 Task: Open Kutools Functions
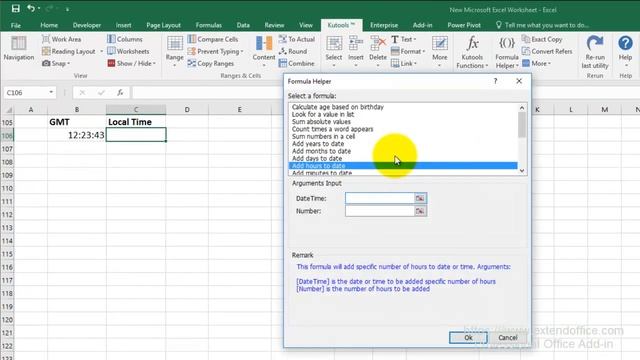click(x=472, y=52)
